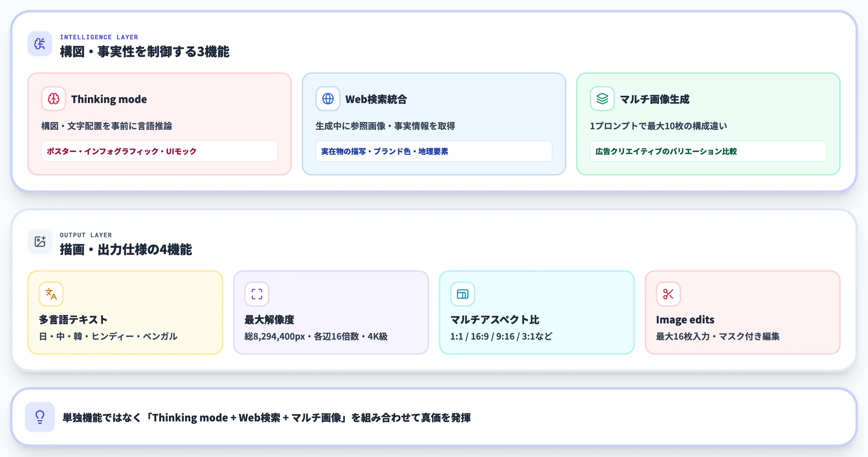Select the 多言語テキスト translation icon
This screenshot has height=457, width=868.
click(x=51, y=294)
